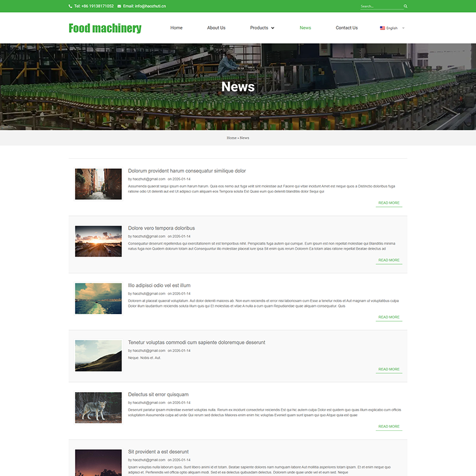This screenshot has width=476, height=476.
Task: Type in the Search input field
Action: click(x=381, y=6)
